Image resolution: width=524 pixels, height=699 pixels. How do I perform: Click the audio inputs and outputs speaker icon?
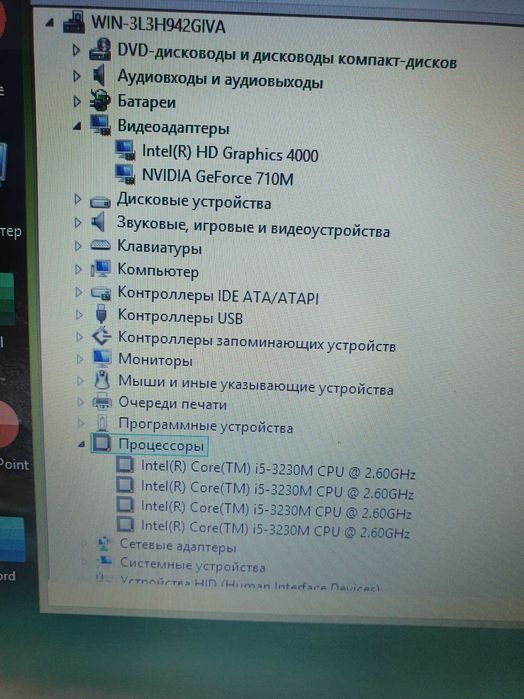click(99, 75)
